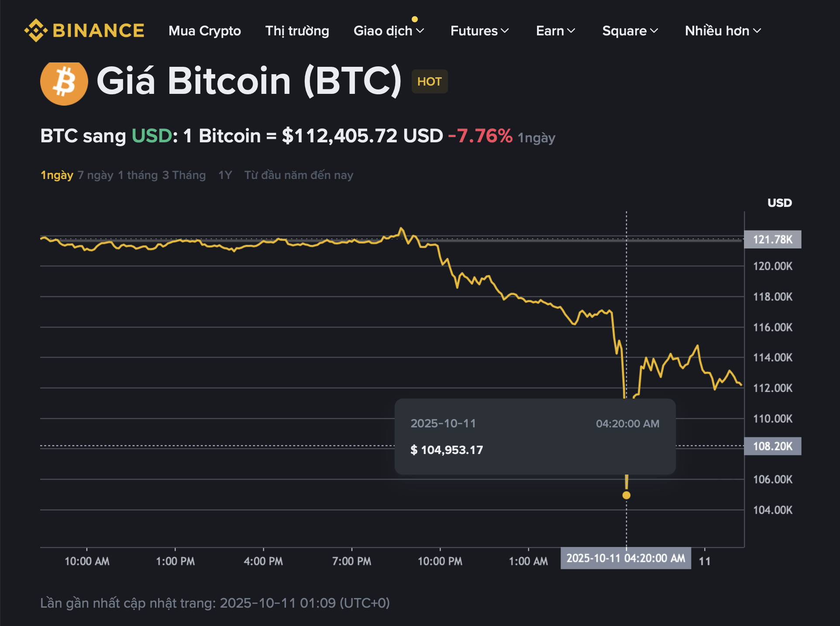The width and height of the screenshot is (840, 626).
Task: Click the yellow notification dot above Giao dịch
Action: [415, 19]
